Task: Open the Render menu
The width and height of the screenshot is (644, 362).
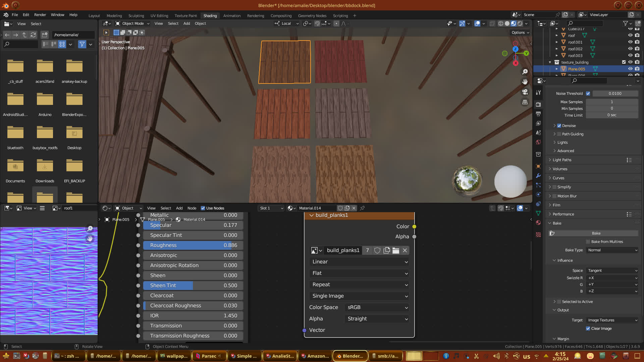Action: click(x=40, y=15)
